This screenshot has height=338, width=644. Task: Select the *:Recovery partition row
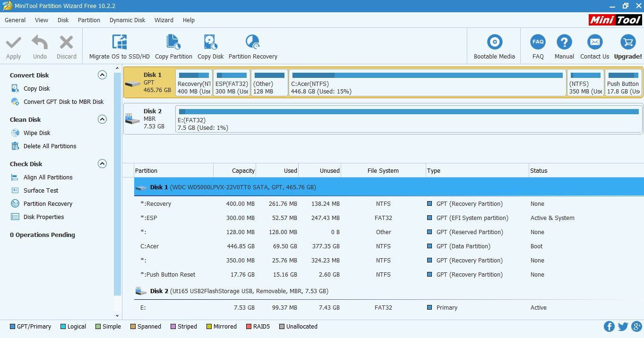[x=389, y=203]
